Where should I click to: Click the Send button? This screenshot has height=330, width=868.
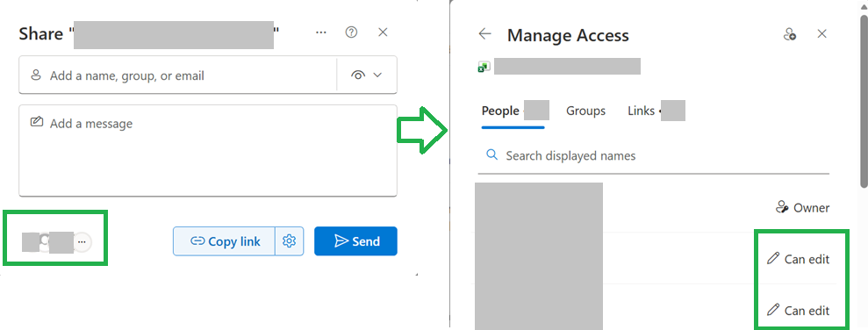(x=356, y=241)
